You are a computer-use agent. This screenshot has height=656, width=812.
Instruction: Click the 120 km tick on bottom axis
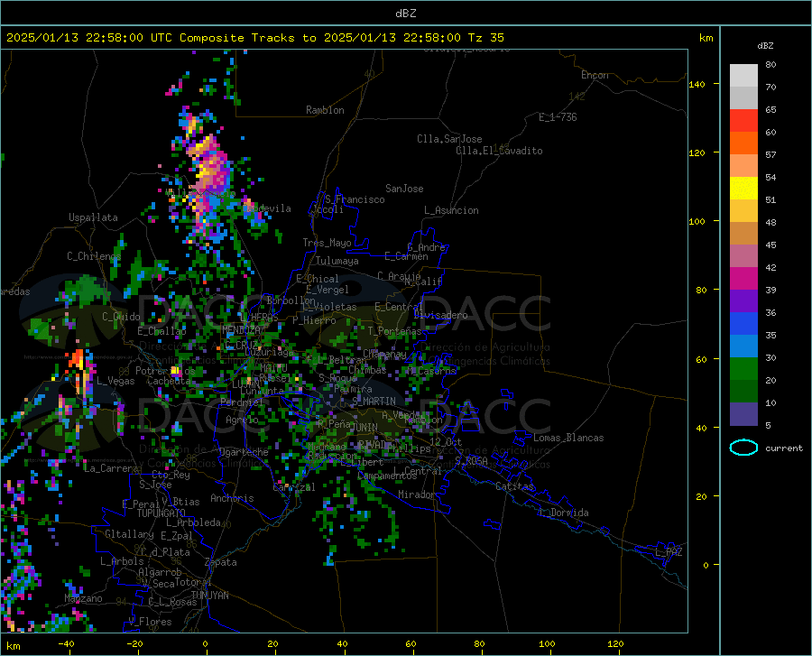pos(615,643)
